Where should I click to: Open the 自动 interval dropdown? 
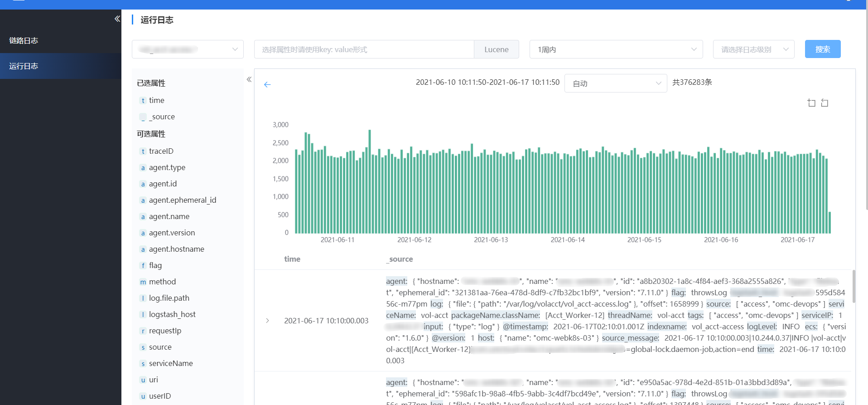[615, 83]
